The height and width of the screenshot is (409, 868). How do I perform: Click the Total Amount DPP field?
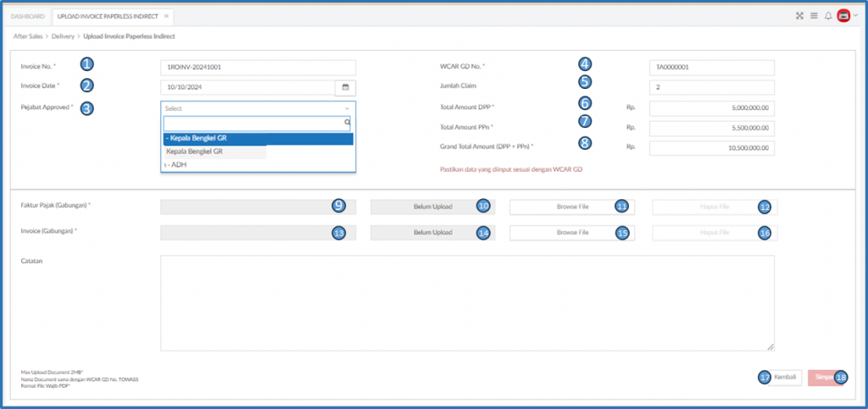click(712, 108)
